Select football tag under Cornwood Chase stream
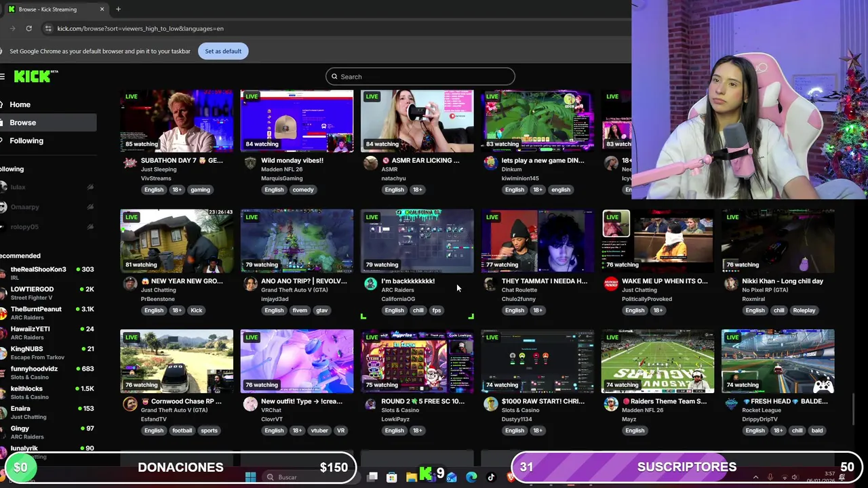The width and height of the screenshot is (868, 488). click(182, 430)
